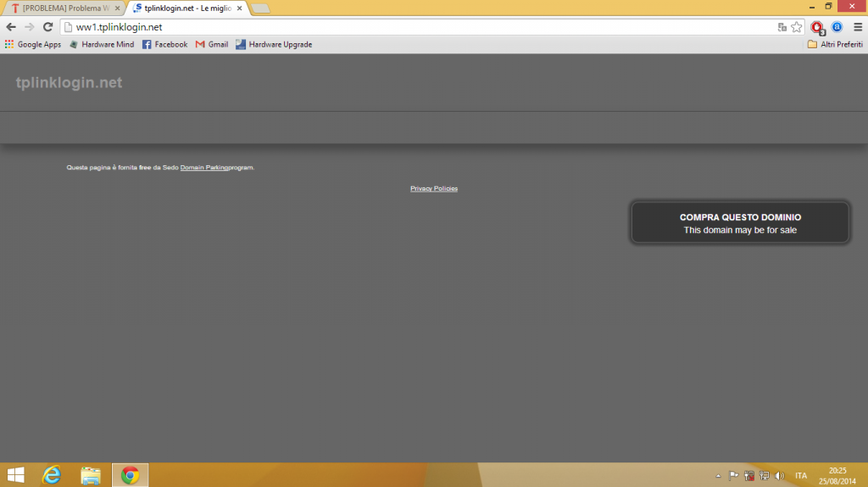This screenshot has height=487, width=868.
Task: Bookmark this page with the star icon
Action: coord(797,27)
